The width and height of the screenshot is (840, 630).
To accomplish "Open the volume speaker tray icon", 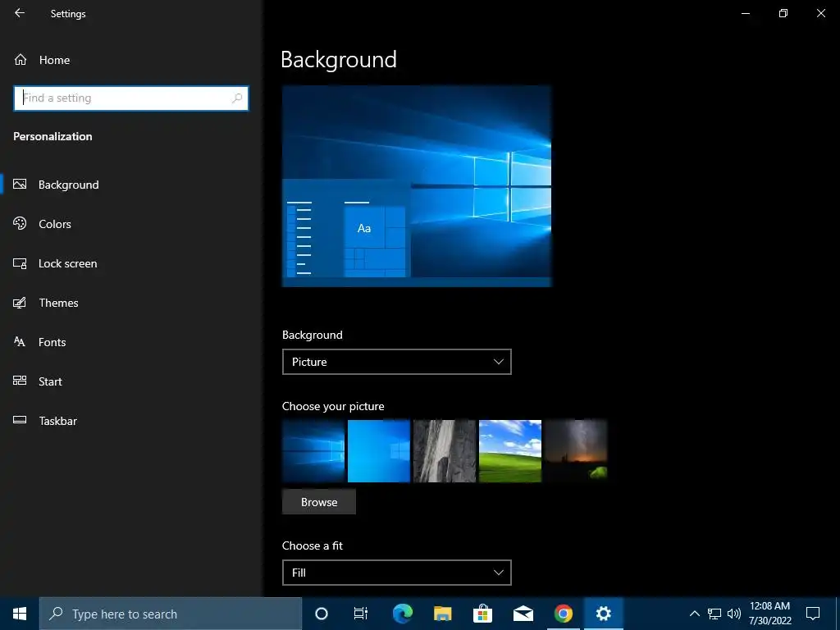I will click(x=734, y=614).
